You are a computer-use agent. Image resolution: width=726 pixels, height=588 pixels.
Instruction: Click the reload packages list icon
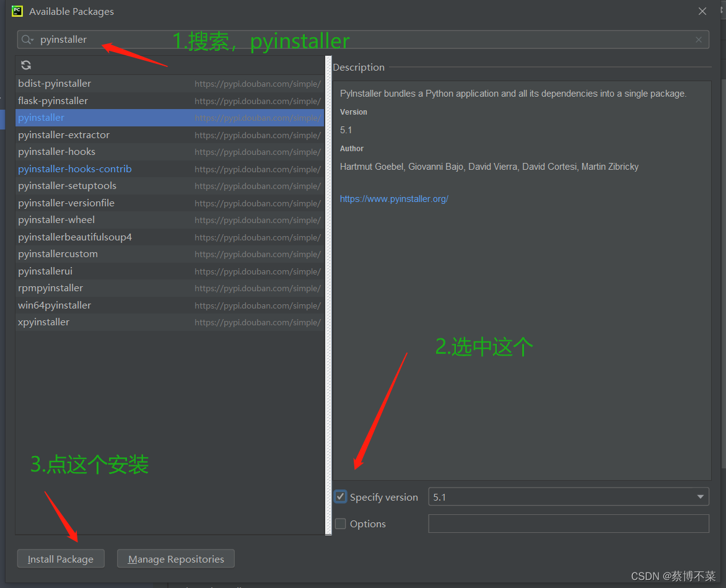pos(26,65)
